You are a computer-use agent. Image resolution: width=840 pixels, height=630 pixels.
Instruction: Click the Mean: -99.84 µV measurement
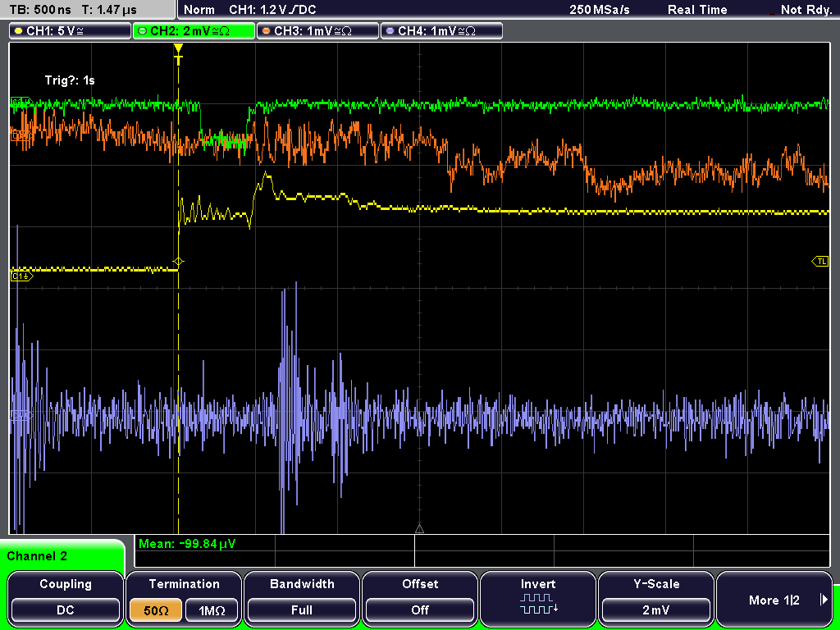tap(187, 544)
